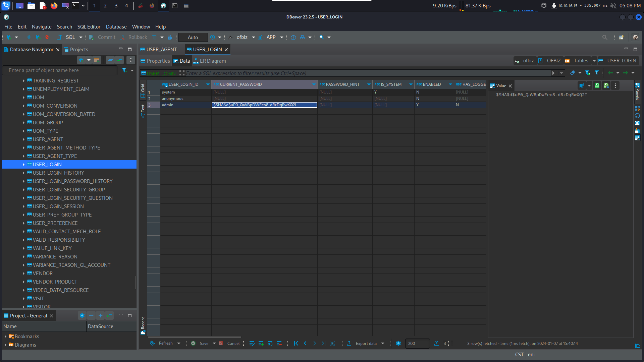The width and height of the screenshot is (644, 362).
Task: Click the green back arrow in results toolbar
Action: click(610, 73)
